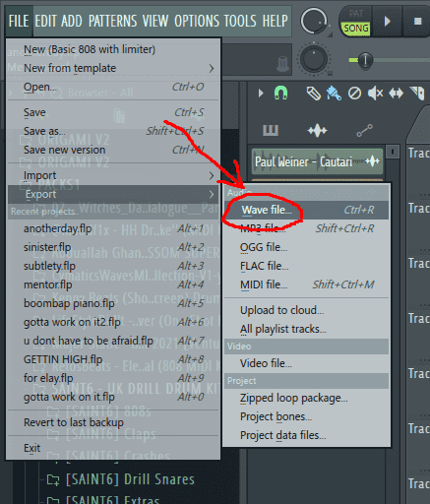
Task: Choose New (Basic 808 with limiter)
Action: click(113, 49)
